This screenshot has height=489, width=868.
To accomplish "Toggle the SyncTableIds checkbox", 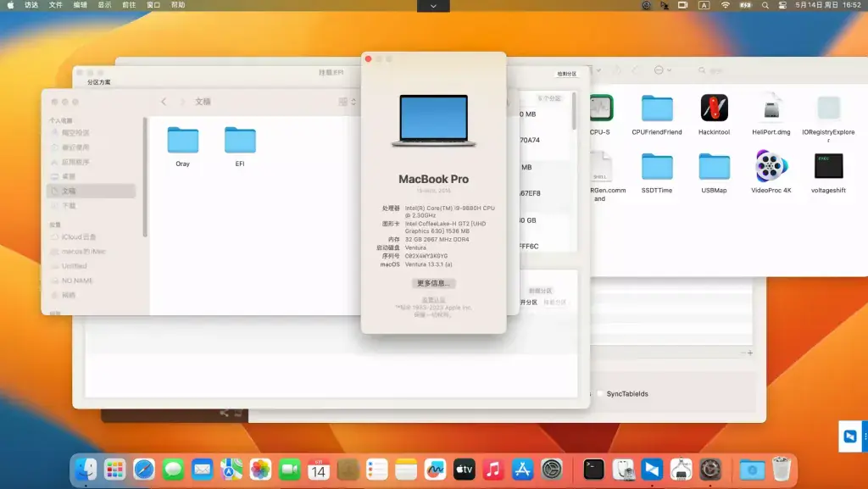I will tap(599, 394).
